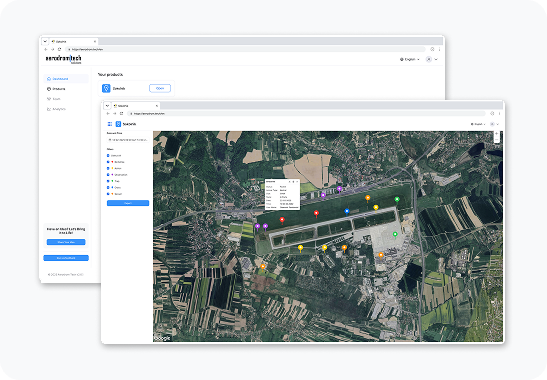Go forward in the rear browser window

click(52, 49)
